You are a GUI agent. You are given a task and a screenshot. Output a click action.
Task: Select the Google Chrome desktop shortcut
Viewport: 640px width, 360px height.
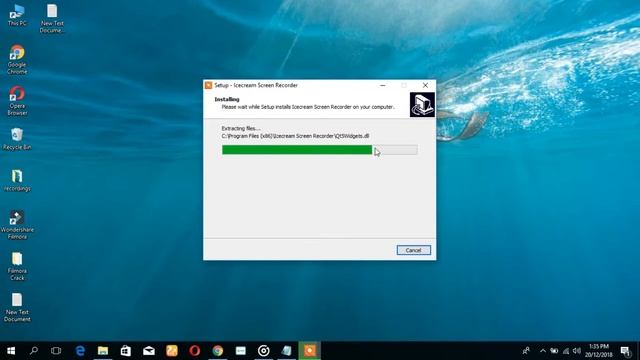pos(17,60)
